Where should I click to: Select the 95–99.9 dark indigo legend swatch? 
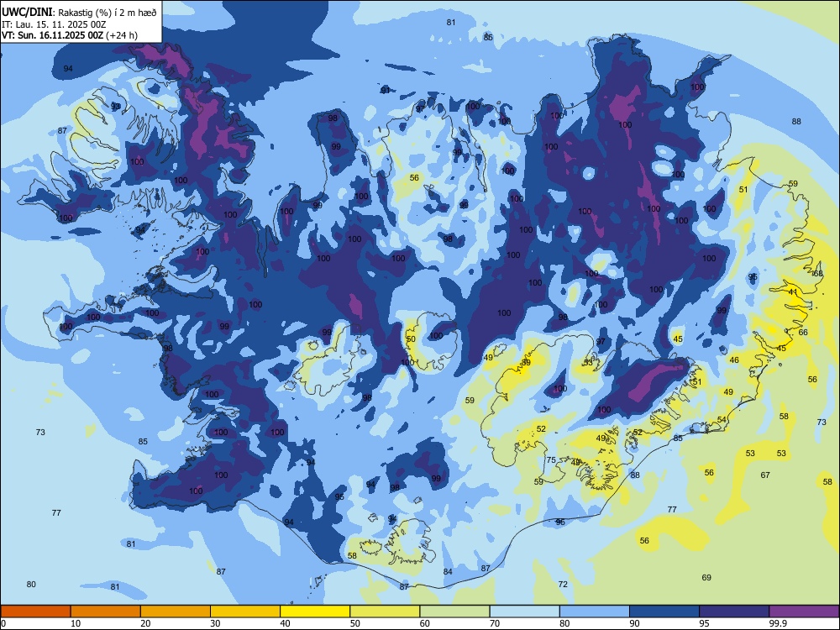[x=734, y=612]
